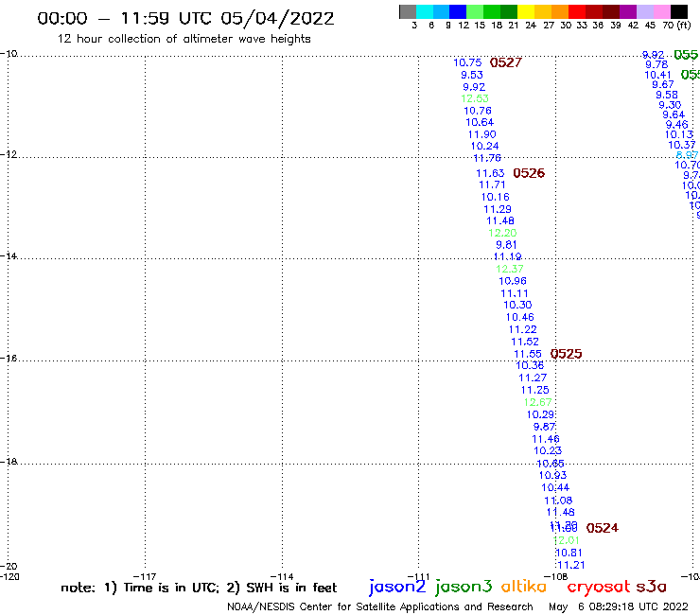
Task: Click the black legend swatch at scale end
Action: [x=678, y=11]
